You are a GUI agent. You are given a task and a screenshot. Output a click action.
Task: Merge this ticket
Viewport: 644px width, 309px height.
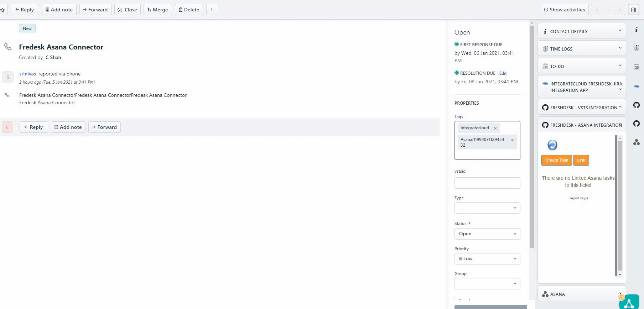pyautogui.click(x=158, y=10)
